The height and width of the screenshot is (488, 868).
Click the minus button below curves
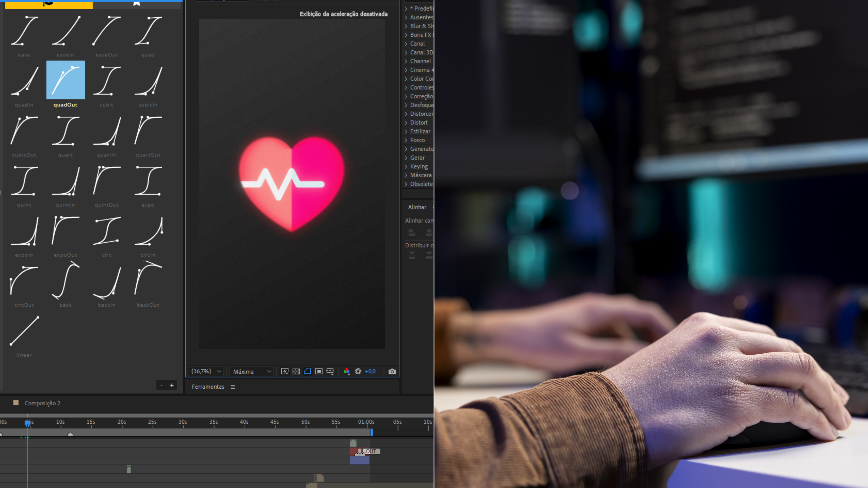[161, 385]
